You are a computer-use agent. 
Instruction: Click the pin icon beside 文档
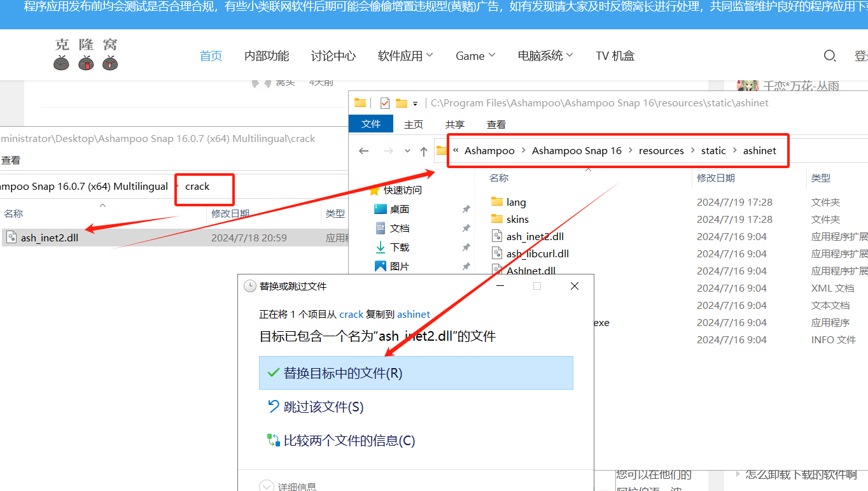[466, 229]
